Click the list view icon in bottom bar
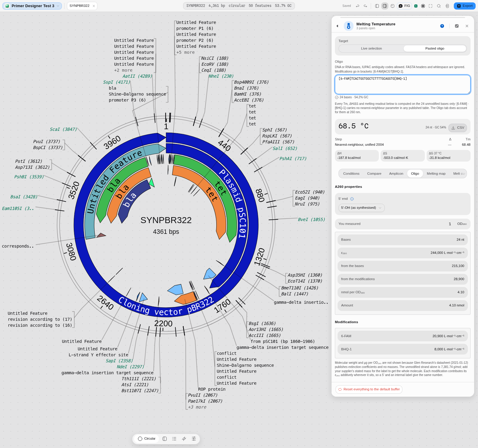This screenshot has height=448, width=478. (174, 439)
